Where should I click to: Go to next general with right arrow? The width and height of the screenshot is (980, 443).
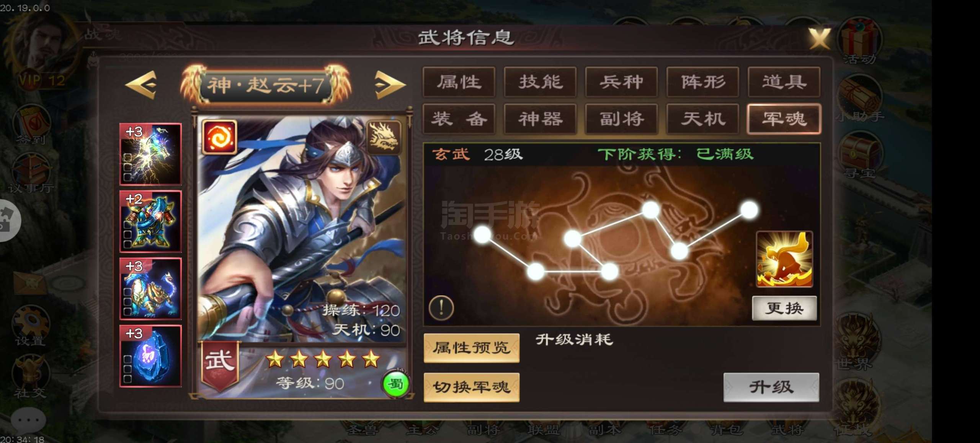point(390,85)
